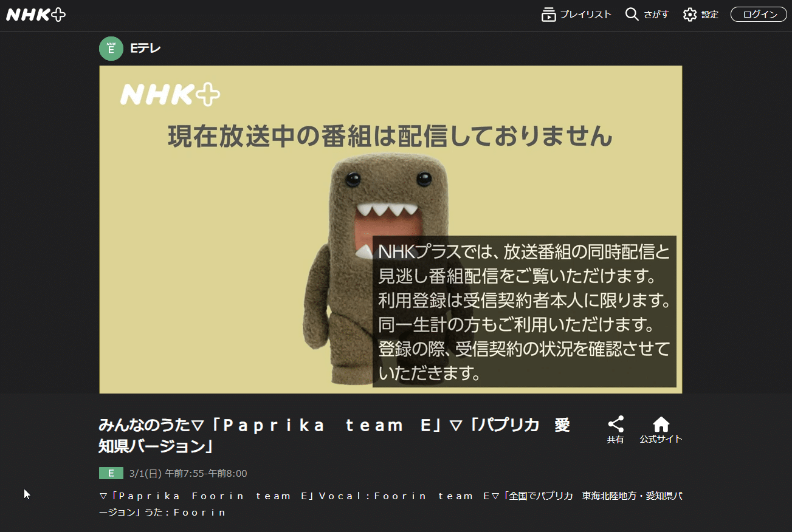Click the NHKプラス information overlay box
The image size is (792, 532).
coord(525,312)
